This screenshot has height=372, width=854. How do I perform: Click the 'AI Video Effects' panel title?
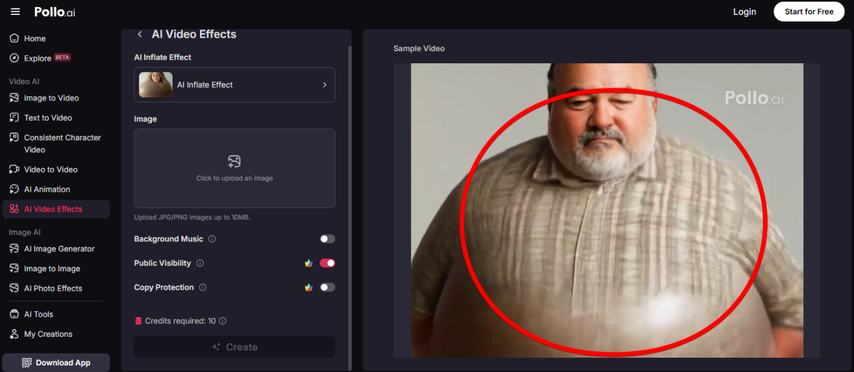(194, 34)
